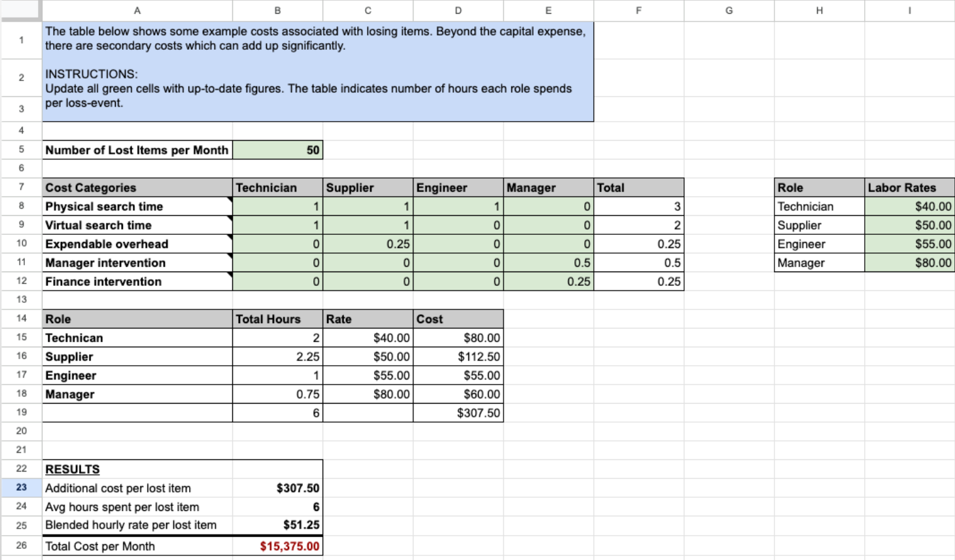
Task: Select the select-all corner box above row 1
Action: click(x=21, y=10)
